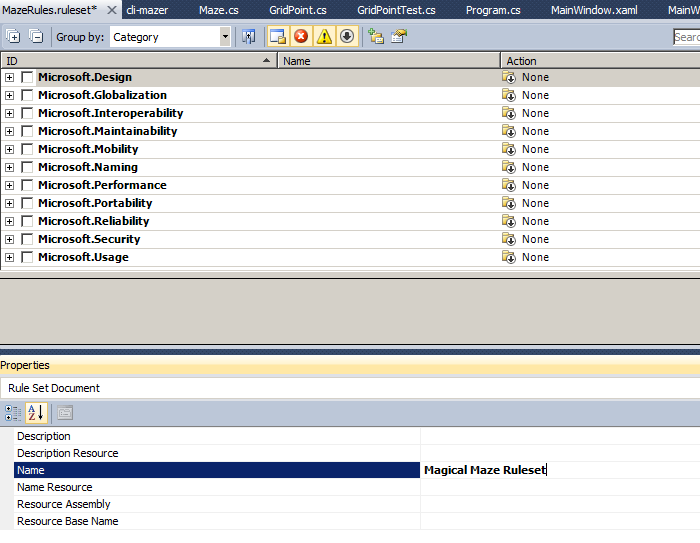Switch to the cli-mazer tab
The width and height of the screenshot is (700, 543).
pyautogui.click(x=147, y=10)
